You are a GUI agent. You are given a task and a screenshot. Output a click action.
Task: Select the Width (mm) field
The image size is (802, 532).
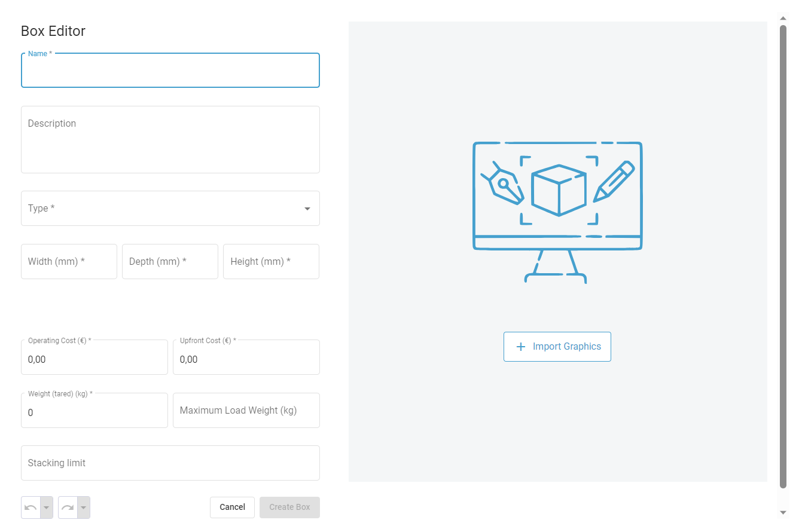(69, 262)
